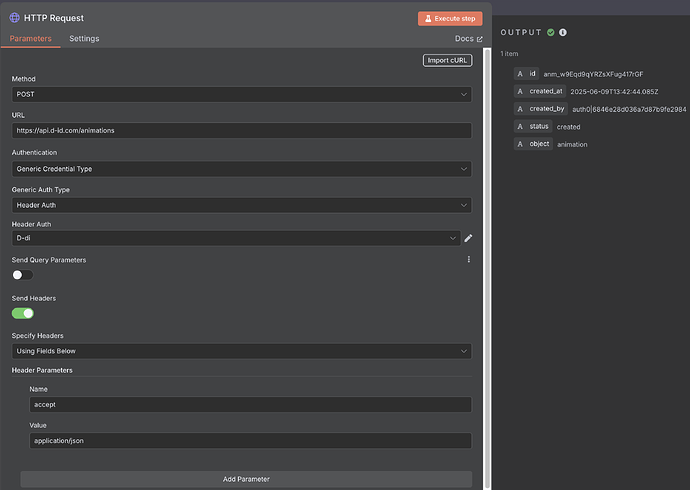Image resolution: width=690 pixels, height=490 pixels.
Task: Click the URL input field
Action: click(242, 131)
